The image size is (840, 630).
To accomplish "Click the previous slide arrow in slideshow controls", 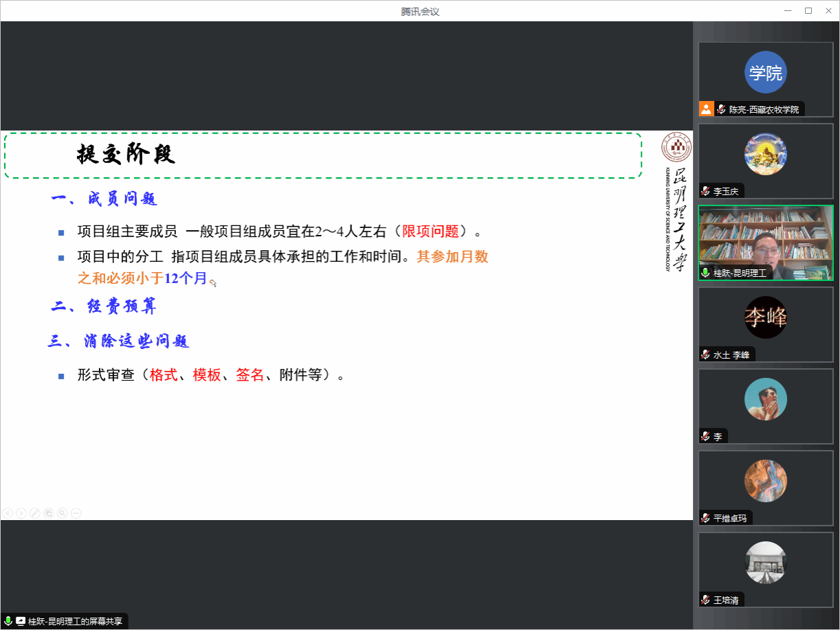I will click(x=8, y=513).
